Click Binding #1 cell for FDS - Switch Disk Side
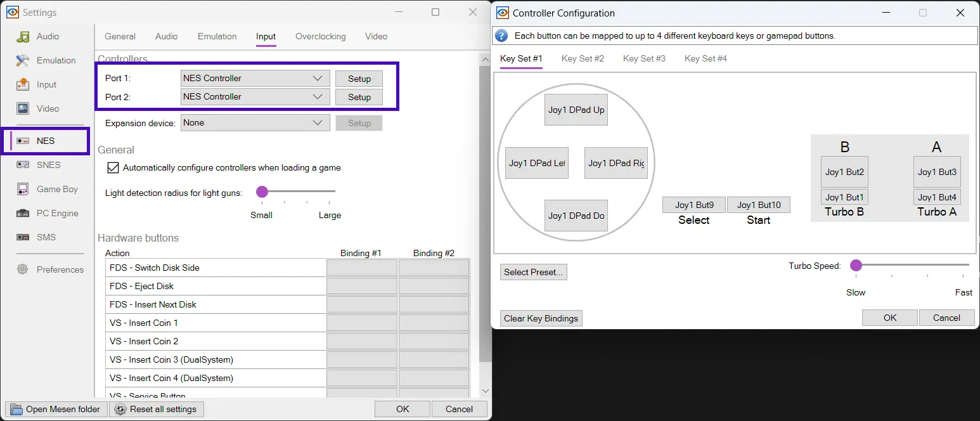This screenshot has height=421, width=980. (x=362, y=268)
